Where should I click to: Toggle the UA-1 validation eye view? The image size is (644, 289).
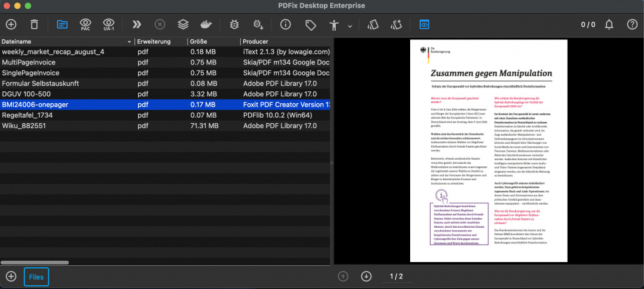109,24
